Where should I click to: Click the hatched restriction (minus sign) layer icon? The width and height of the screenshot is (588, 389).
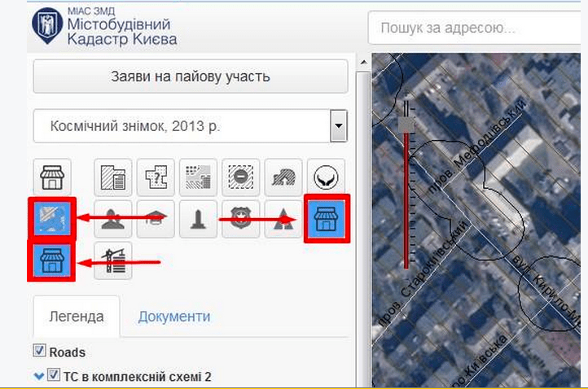point(241,177)
